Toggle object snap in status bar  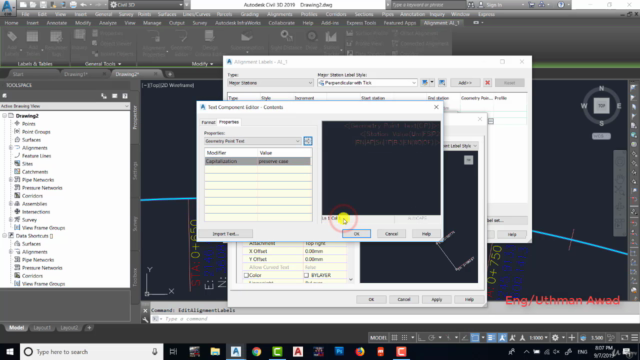click(x=475, y=338)
